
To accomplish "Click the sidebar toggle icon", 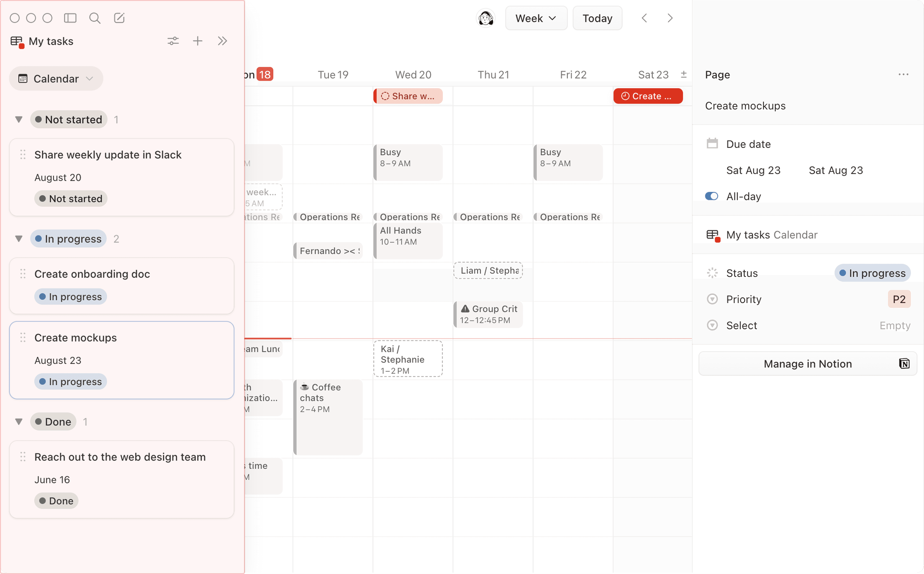I will coord(70,18).
